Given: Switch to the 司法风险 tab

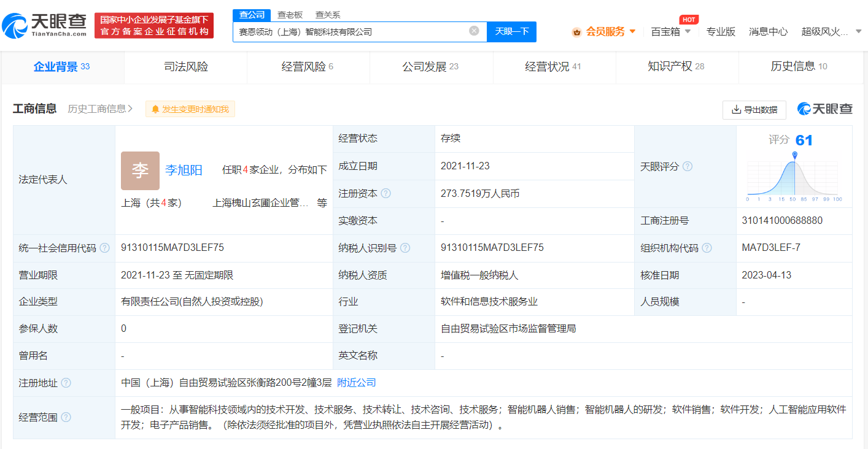Looking at the screenshot, I should 185,65.
